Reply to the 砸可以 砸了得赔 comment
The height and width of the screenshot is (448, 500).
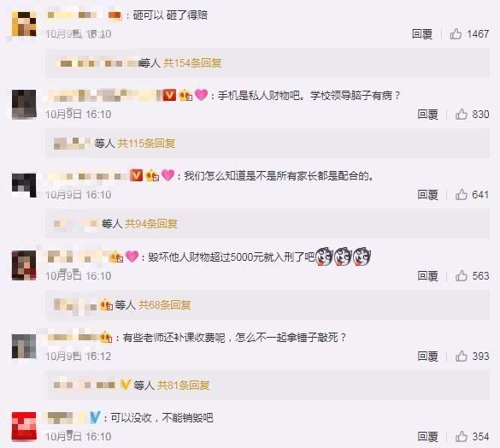click(422, 33)
